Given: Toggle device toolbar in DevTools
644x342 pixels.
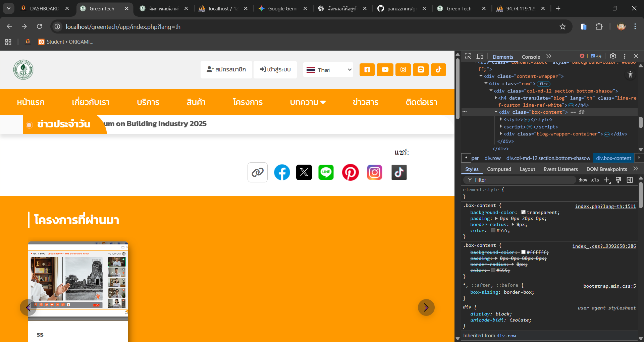Looking at the screenshot, I should 480,56.
